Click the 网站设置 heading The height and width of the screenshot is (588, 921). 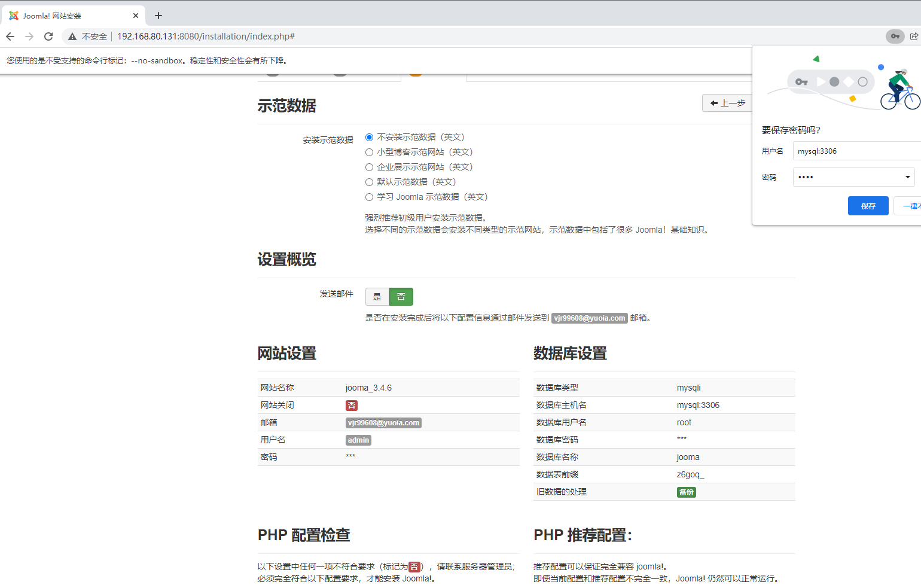[287, 354]
